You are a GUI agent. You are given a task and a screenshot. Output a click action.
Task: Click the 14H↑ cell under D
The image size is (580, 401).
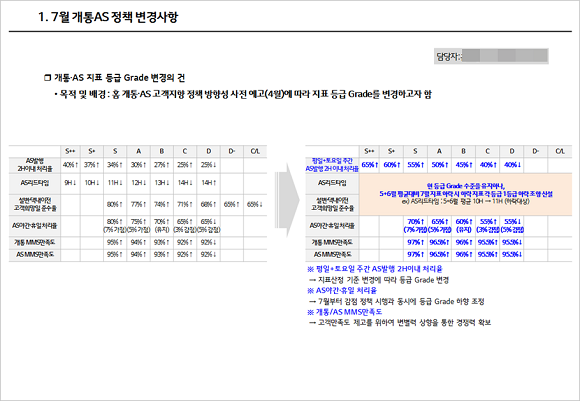pos(209,183)
